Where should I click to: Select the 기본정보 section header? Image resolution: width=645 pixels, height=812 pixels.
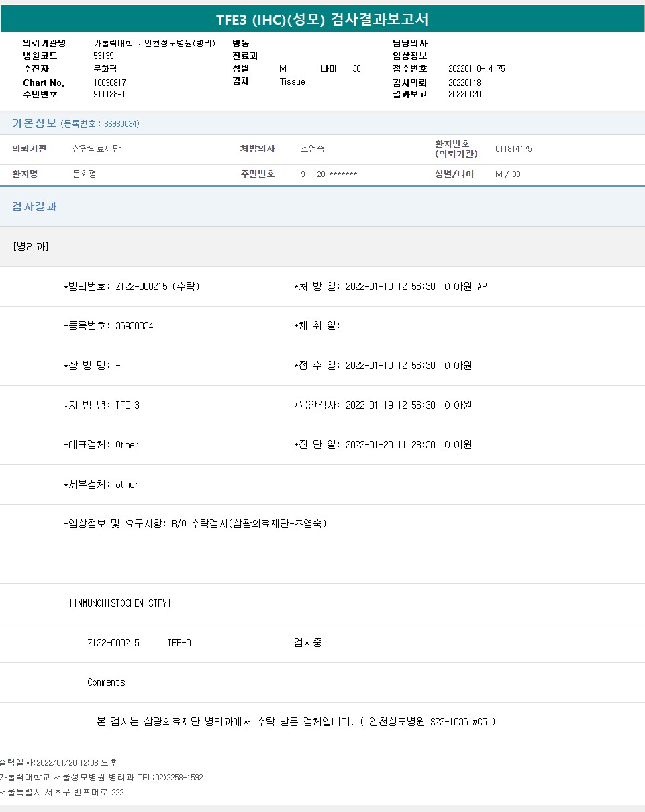coord(34,123)
